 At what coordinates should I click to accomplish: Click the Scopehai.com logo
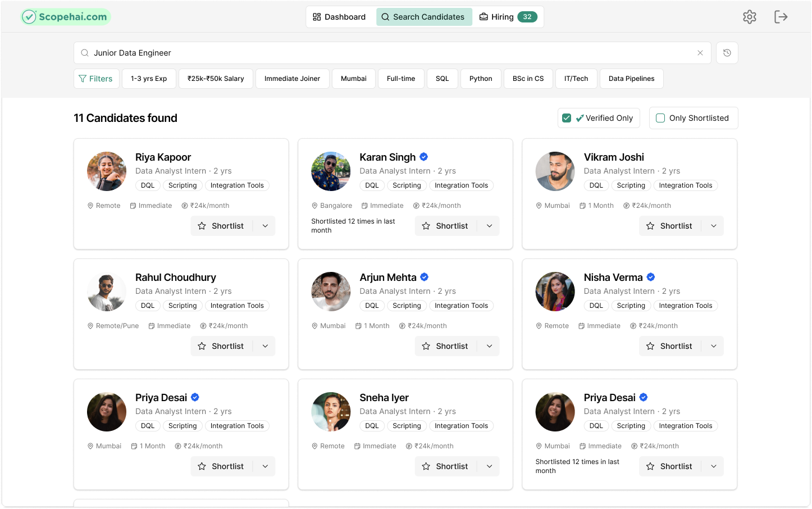pos(66,17)
